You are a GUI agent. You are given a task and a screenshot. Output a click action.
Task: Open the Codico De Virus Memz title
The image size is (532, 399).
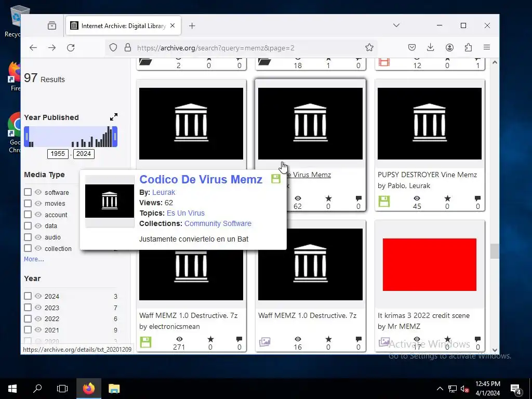(x=201, y=179)
